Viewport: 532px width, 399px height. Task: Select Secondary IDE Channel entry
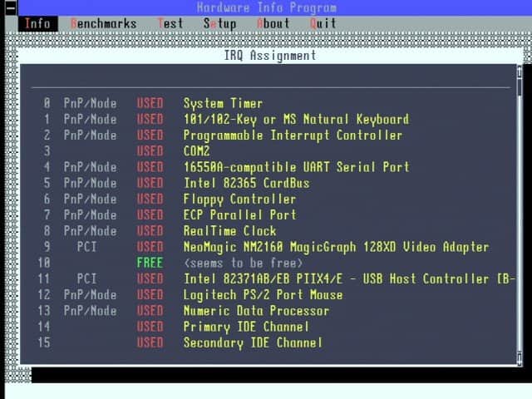[253, 342]
